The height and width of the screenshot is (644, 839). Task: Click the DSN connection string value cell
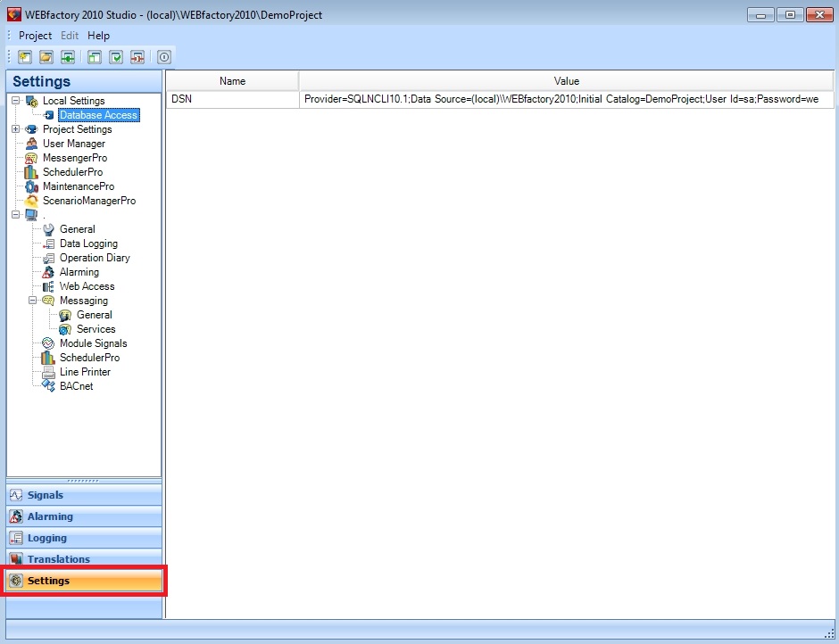(566, 100)
